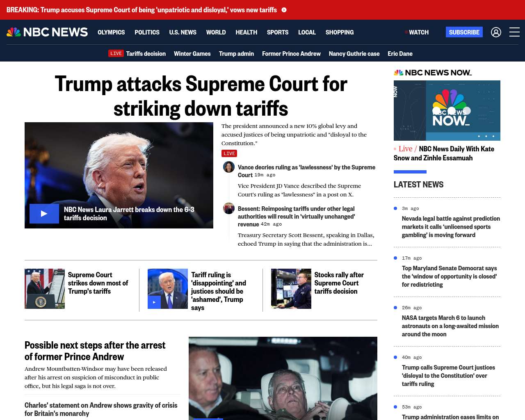Open 'Trump calls Supreme Court justices disloyal' story
The width and height of the screenshot is (525, 420).
coord(448,376)
